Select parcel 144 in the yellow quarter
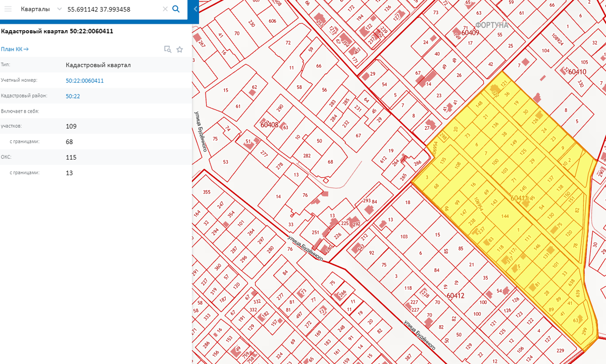The image size is (606, 364). click(x=504, y=216)
